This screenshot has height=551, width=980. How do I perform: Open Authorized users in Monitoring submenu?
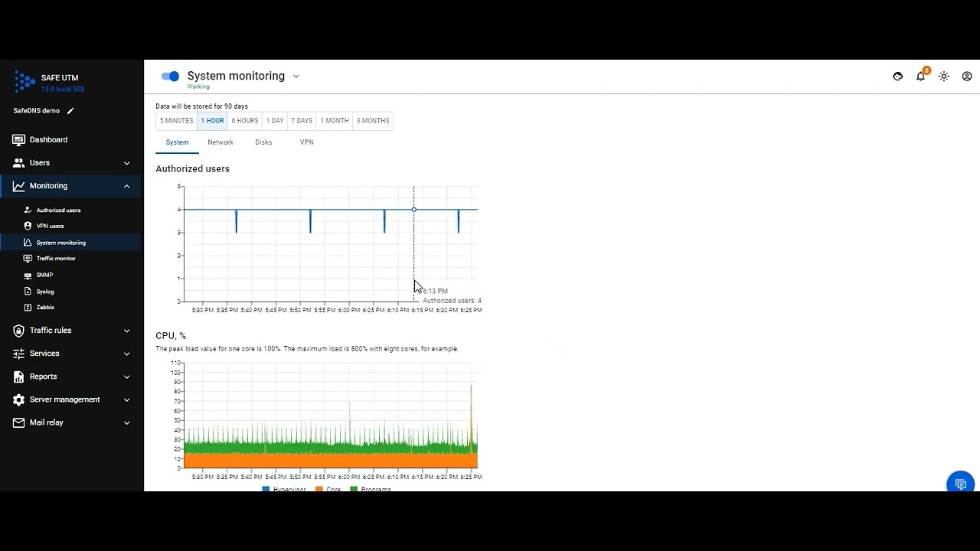(x=58, y=210)
